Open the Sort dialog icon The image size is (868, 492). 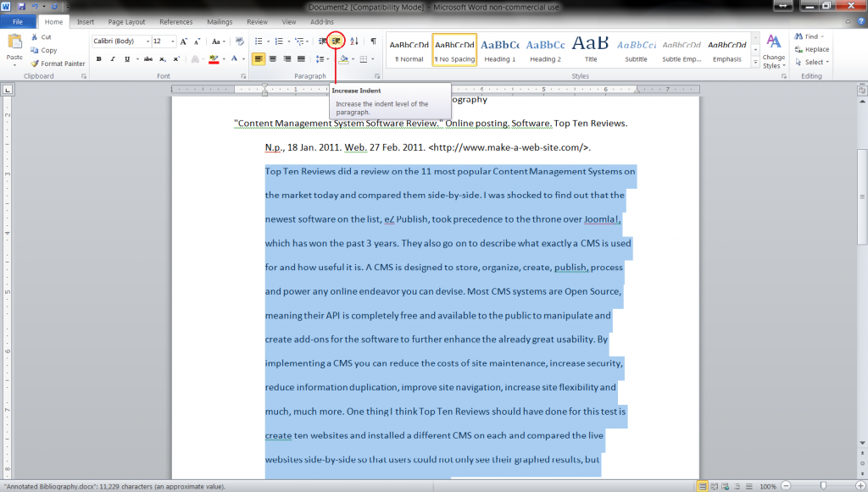click(x=355, y=41)
